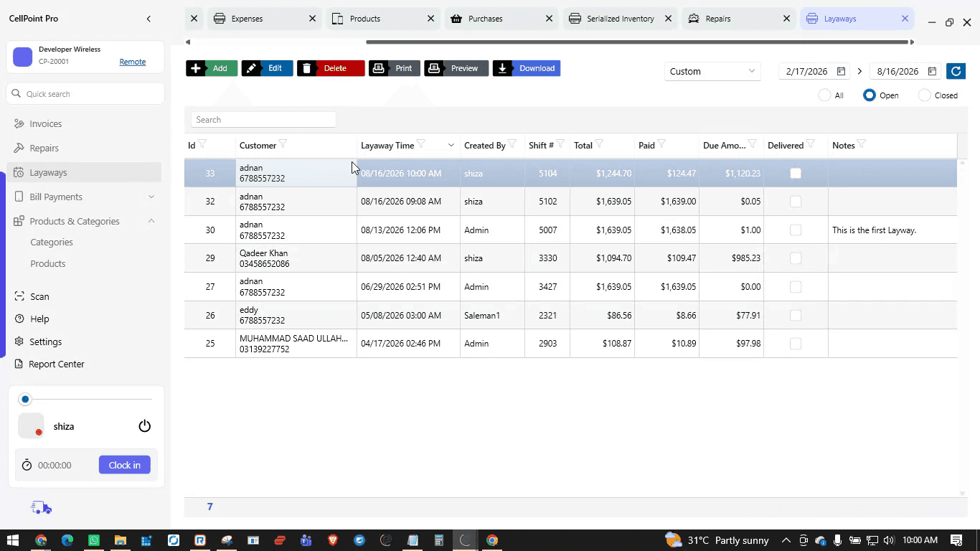This screenshot has width=980, height=551.
Task: Download the layaway list
Action: tap(527, 68)
